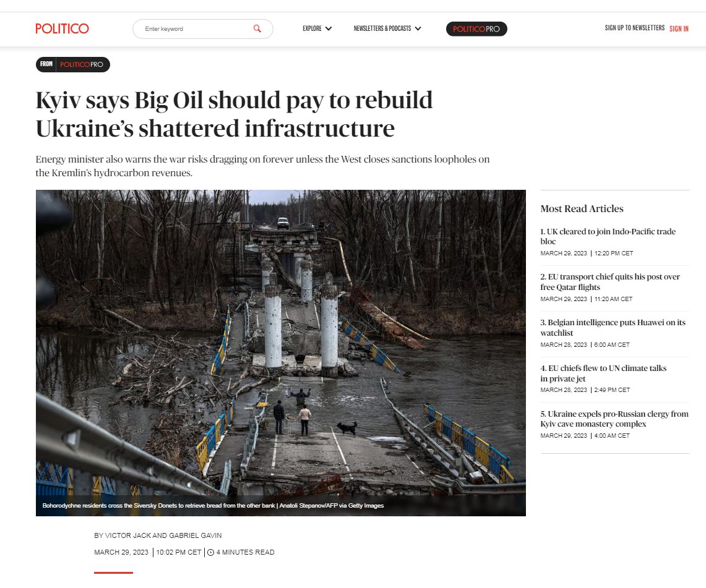This screenshot has height=588, width=706.
Task: Open Sign Up to Newsletters link
Action: click(634, 28)
